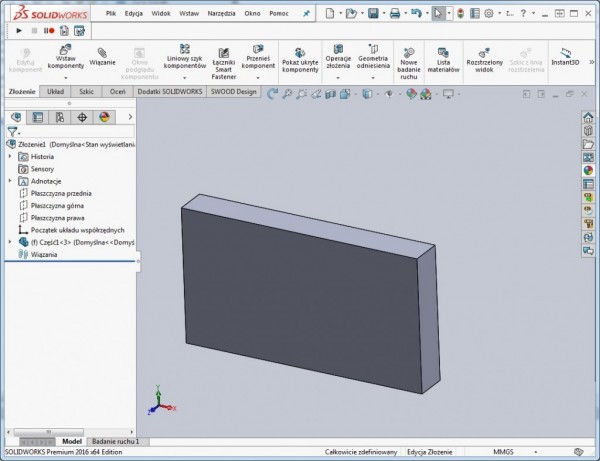Expand the Część1<3> component node
This screenshot has width=600, height=461.
click(x=10, y=242)
